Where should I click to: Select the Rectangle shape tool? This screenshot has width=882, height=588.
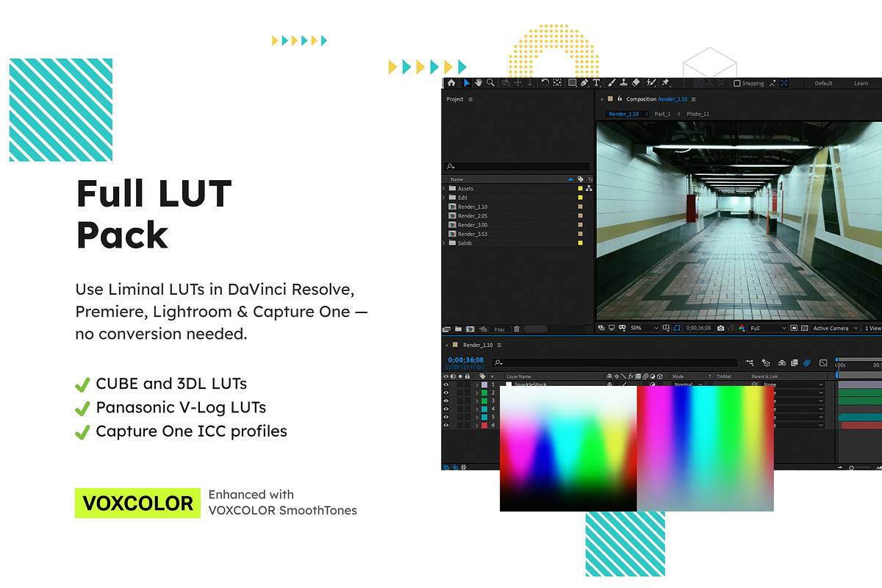pyautogui.click(x=572, y=82)
